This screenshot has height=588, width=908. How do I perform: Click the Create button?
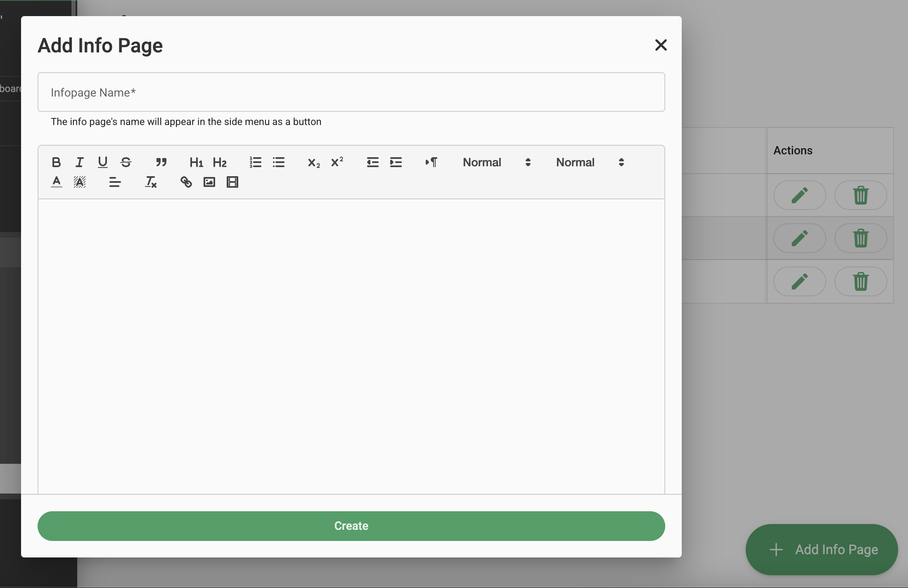click(x=351, y=526)
